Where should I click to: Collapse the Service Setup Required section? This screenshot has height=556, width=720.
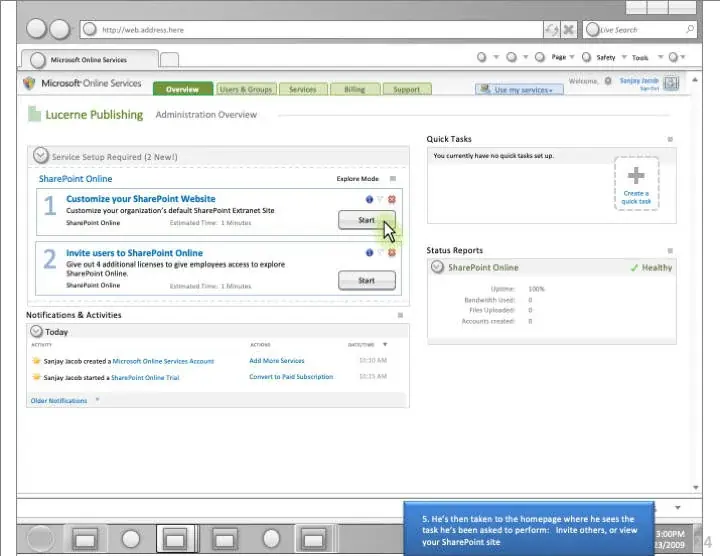(x=40, y=156)
